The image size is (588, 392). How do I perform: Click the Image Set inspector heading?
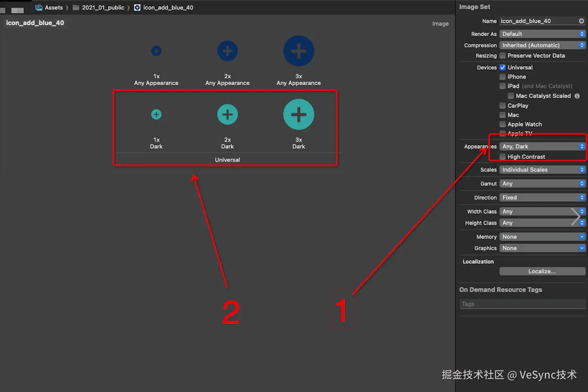pyautogui.click(x=474, y=7)
